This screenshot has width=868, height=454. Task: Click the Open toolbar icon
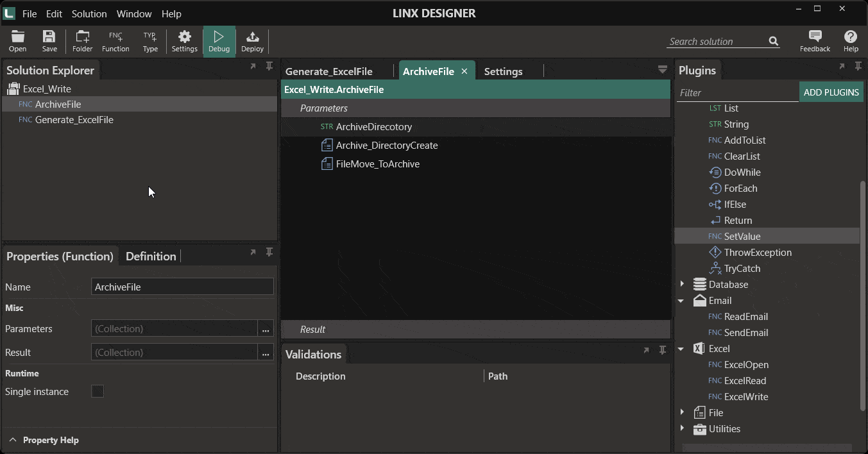coord(18,41)
